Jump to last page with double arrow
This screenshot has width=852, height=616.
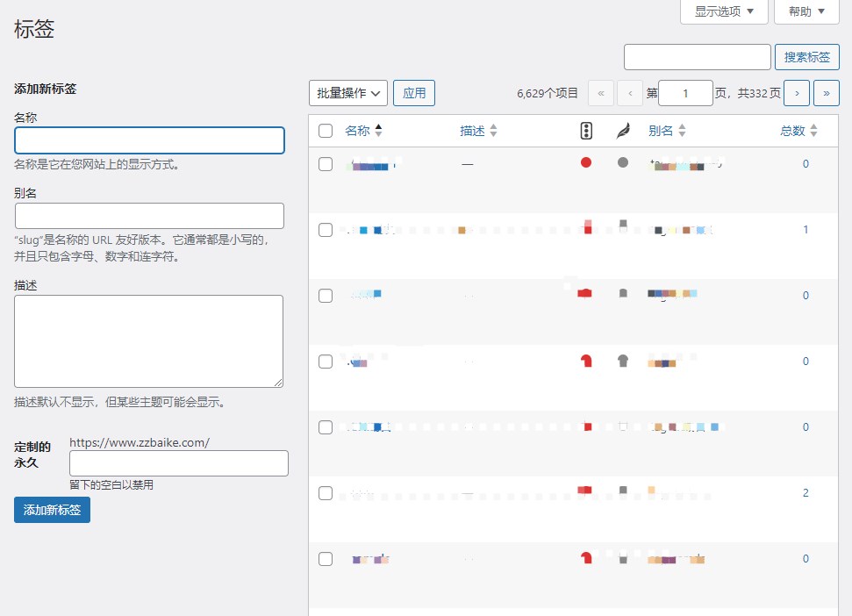pos(826,93)
